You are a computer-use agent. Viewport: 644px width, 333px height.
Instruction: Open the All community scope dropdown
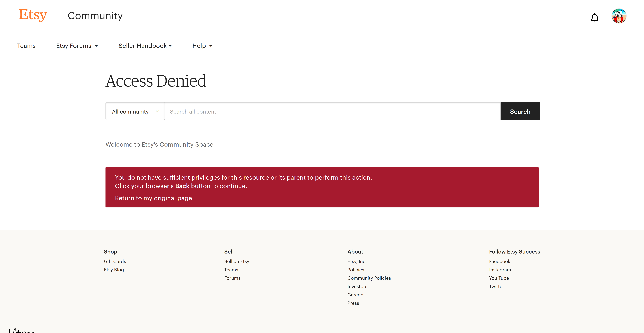(x=135, y=111)
